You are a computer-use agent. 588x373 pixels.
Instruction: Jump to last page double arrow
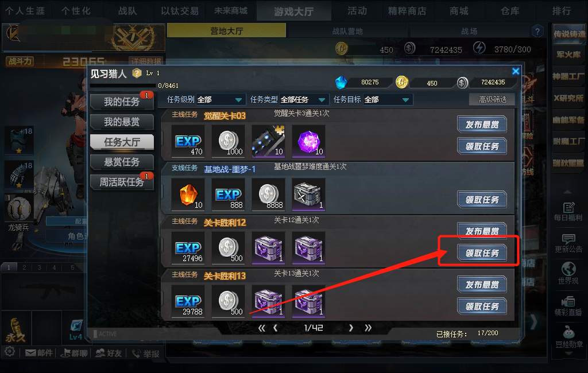[x=368, y=328]
